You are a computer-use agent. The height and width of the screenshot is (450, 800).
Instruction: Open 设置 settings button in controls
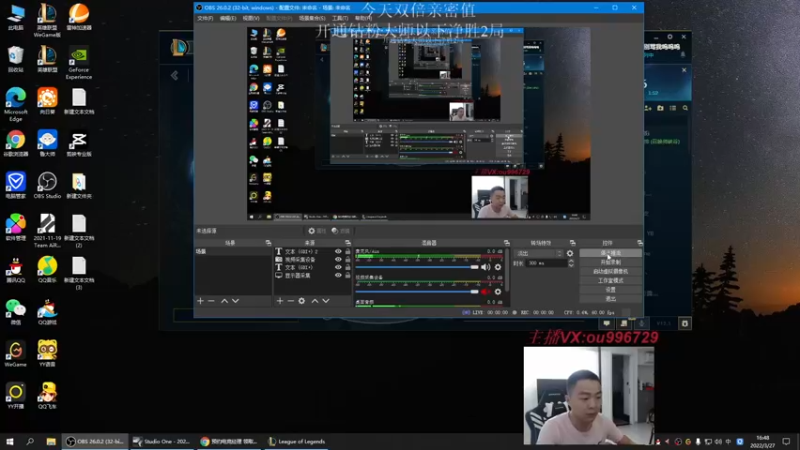(610, 290)
